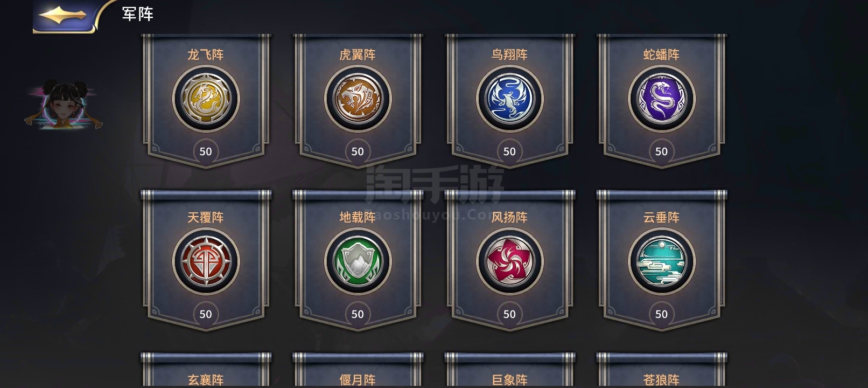This screenshot has width=868, height=388.
Task: Click the golden back arrow button
Action: (x=64, y=16)
